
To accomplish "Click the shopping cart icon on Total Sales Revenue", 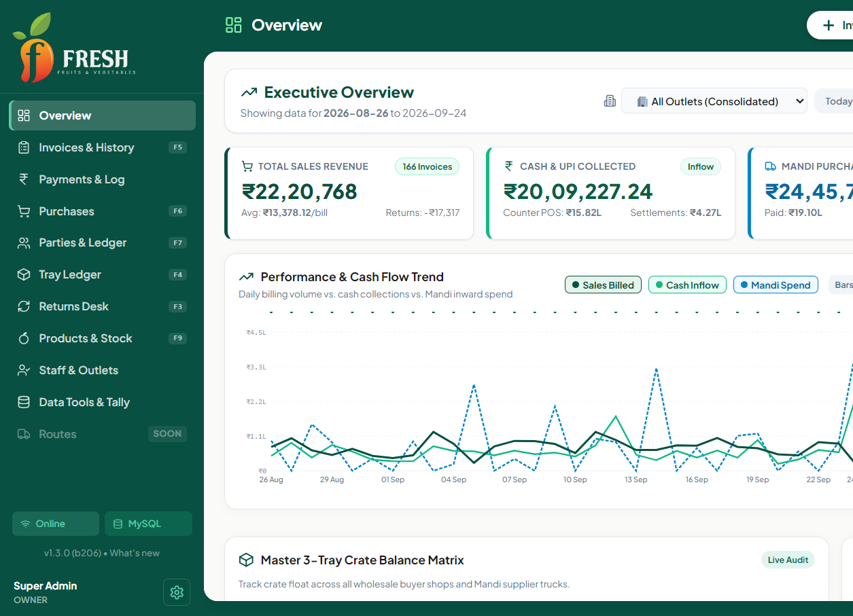I will 247,166.
